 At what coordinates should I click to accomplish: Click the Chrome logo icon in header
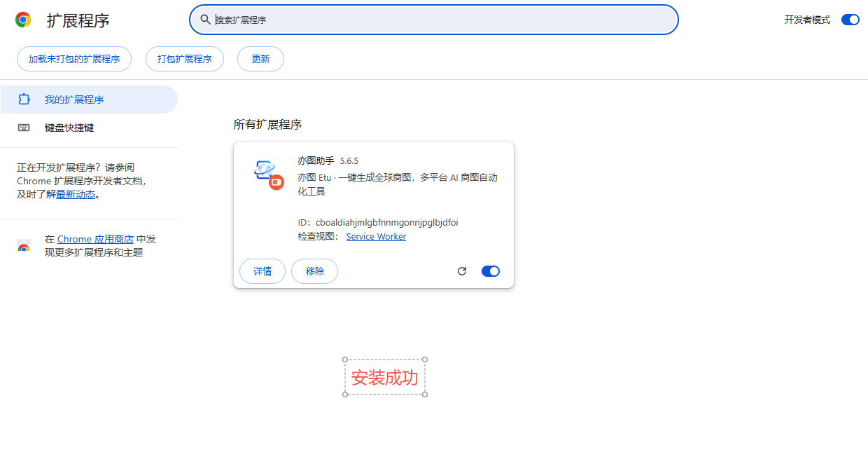click(23, 20)
